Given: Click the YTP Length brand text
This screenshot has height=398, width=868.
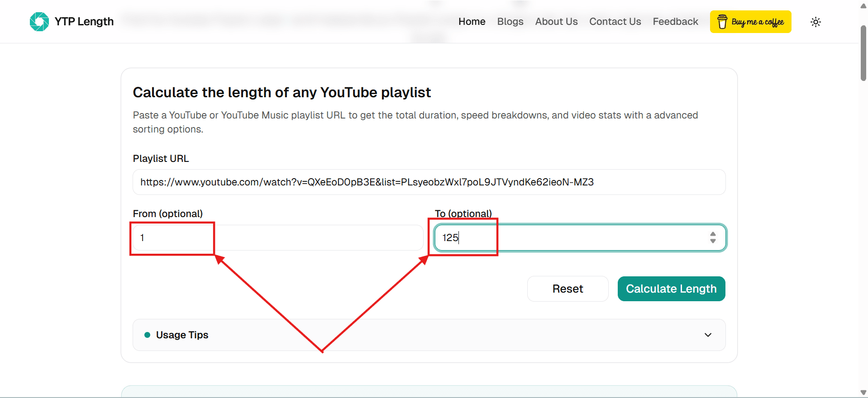Looking at the screenshot, I should pyautogui.click(x=84, y=22).
